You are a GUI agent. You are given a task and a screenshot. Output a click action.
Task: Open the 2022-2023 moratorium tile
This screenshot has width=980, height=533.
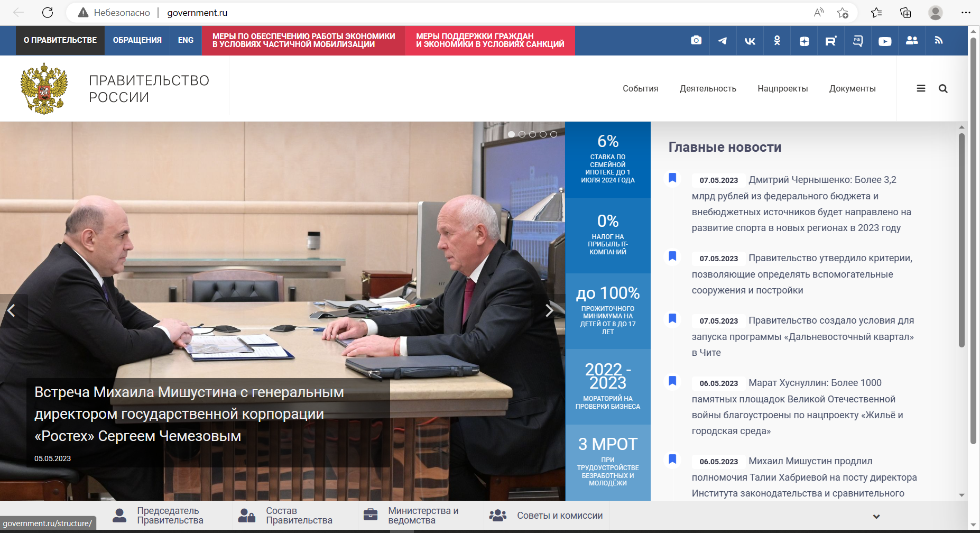tap(608, 387)
